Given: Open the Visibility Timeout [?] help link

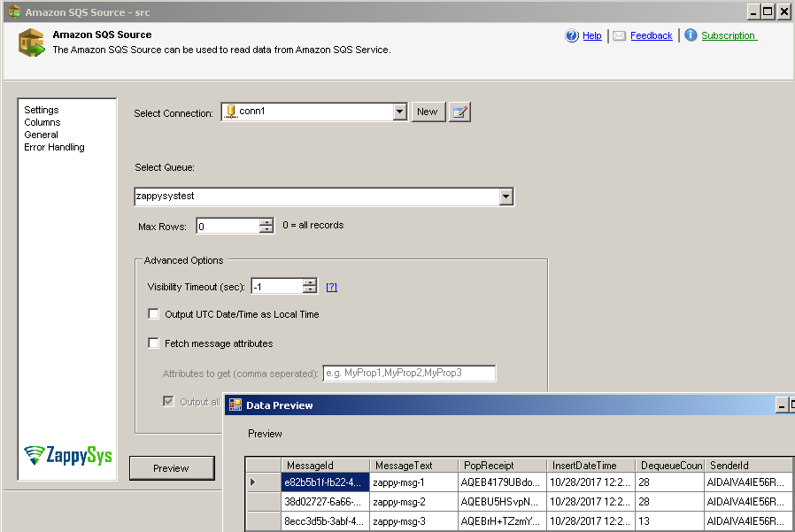Looking at the screenshot, I should [332, 287].
